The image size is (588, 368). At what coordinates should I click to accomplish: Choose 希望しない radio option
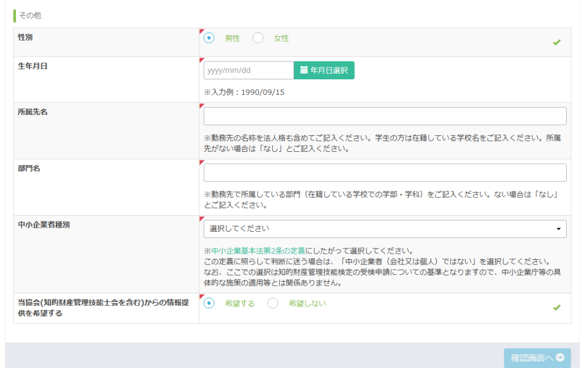[x=273, y=303]
